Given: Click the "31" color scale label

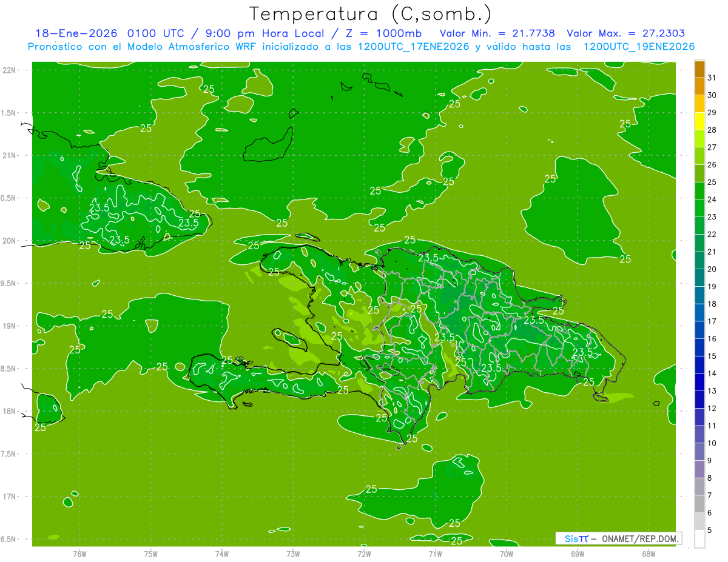Looking at the screenshot, I should click(x=712, y=78).
